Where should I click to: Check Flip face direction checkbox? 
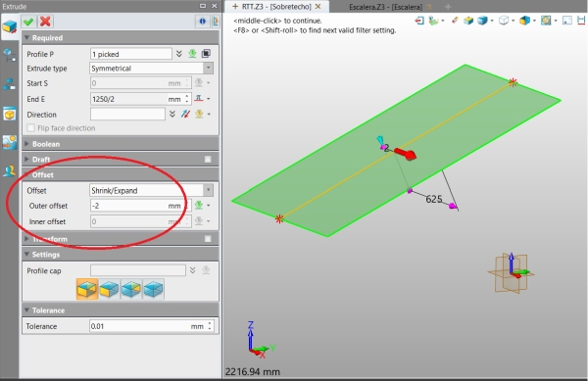pyautogui.click(x=31, y=128)
